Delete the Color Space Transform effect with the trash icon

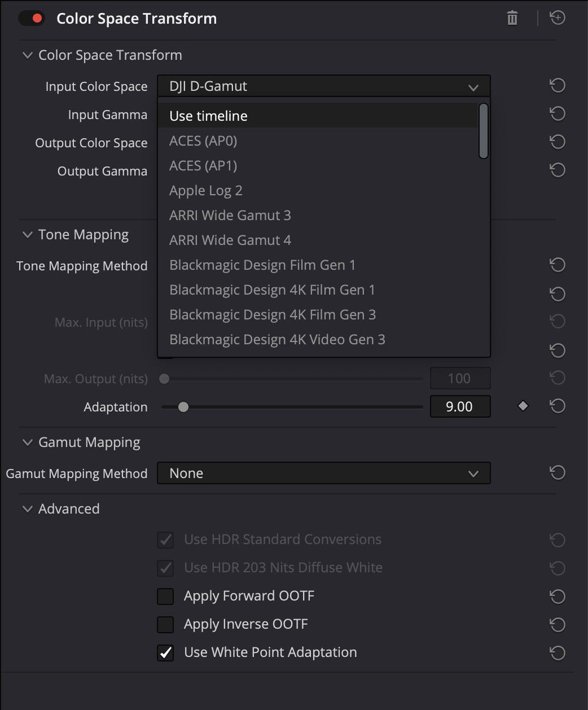coord(512,18)
